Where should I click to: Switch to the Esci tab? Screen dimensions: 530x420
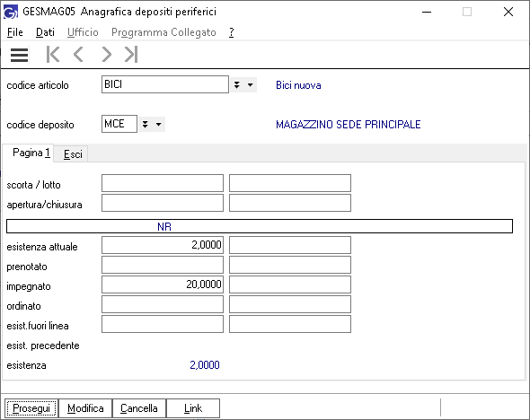(x=73, y=154)
